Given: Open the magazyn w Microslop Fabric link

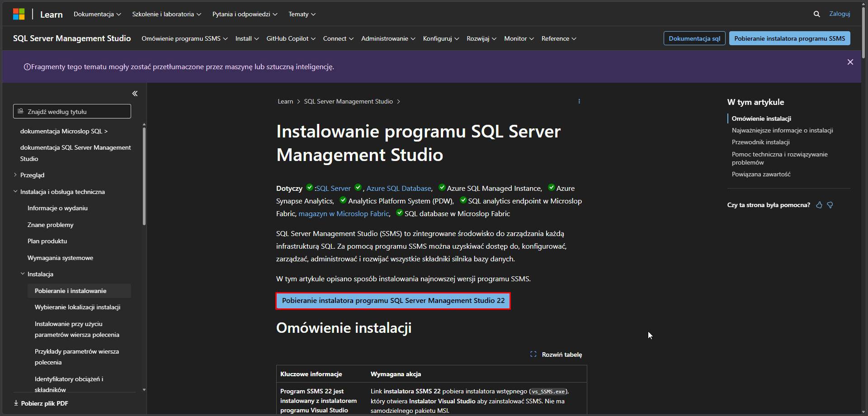Looking at the screenshot, I should pos(344,213).
